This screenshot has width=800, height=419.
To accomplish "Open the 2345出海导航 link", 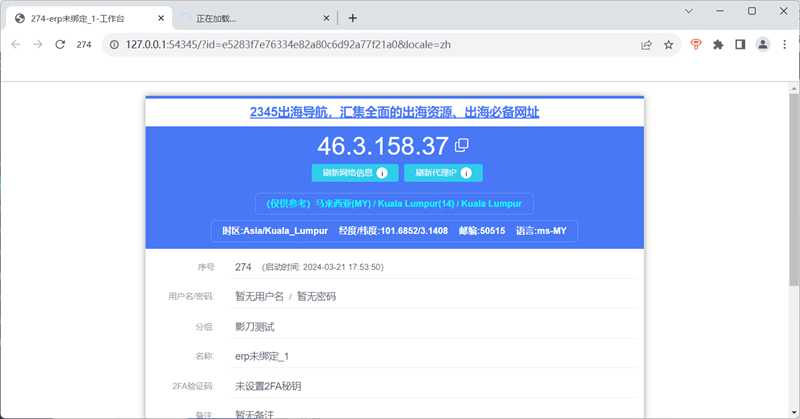I will coord(394,112).
